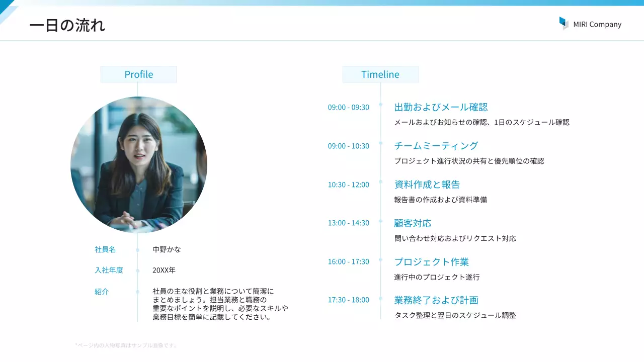Screen dimensions: 644x362
Task: Select the Timeline header label
Action: (380, 74)
